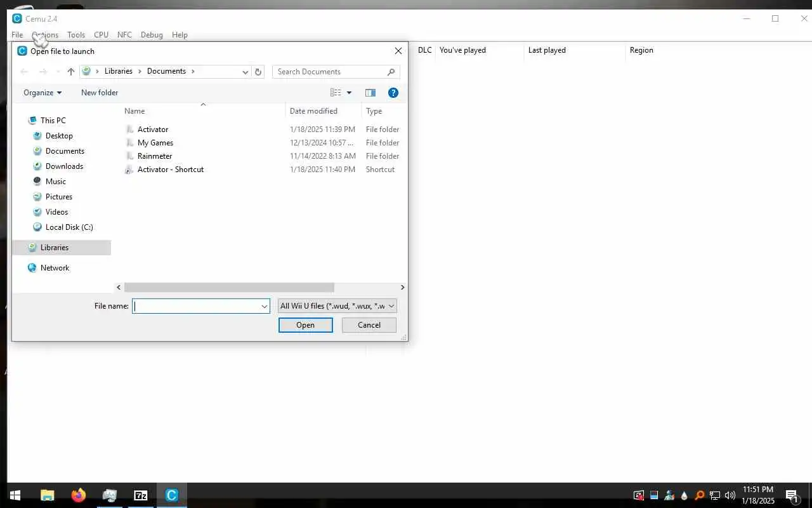Open the Options menu in Cemu
This screenshot has width=812, height=508.
(45, 35)
